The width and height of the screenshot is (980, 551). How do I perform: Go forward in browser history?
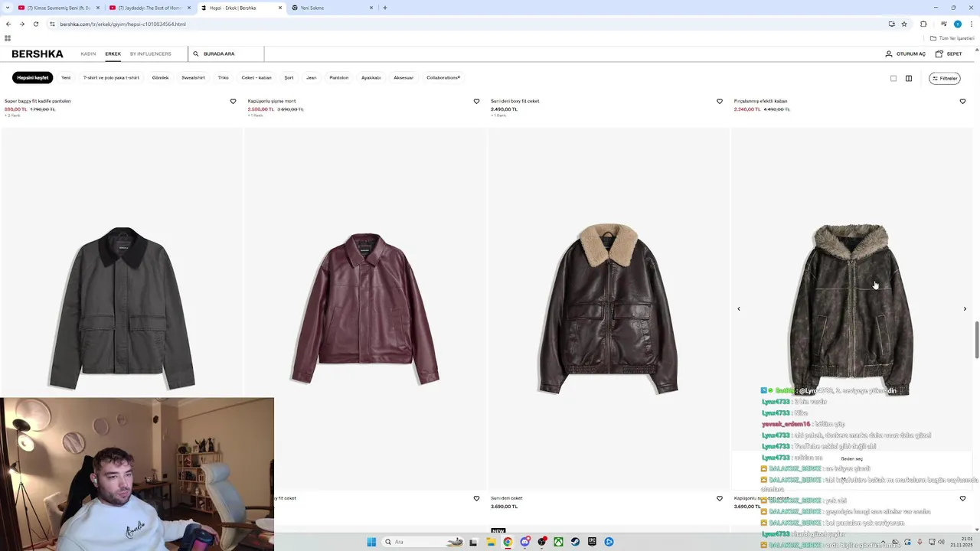click(21, 24)
